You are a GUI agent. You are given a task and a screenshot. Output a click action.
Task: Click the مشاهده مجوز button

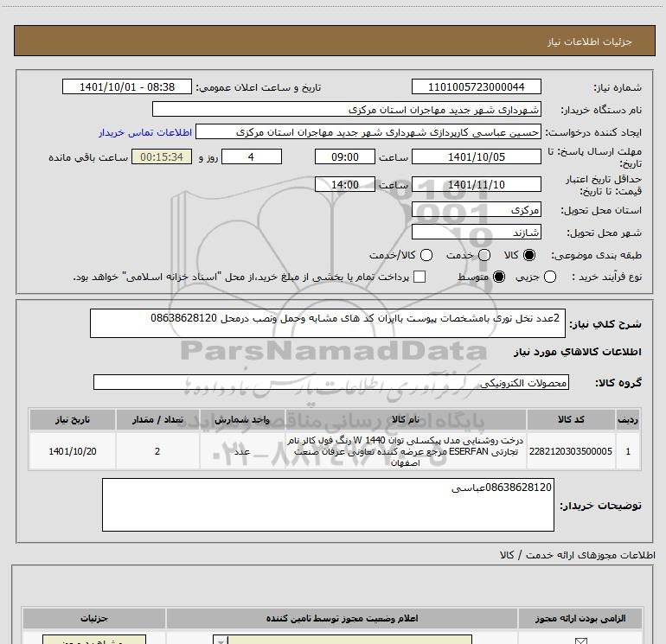[94, 640]
